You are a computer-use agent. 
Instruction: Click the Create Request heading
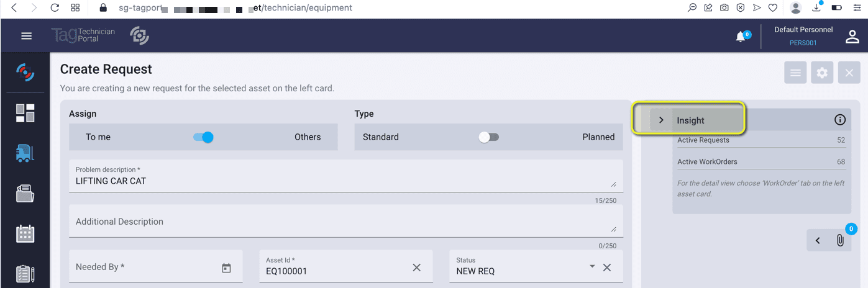point(106,70)
